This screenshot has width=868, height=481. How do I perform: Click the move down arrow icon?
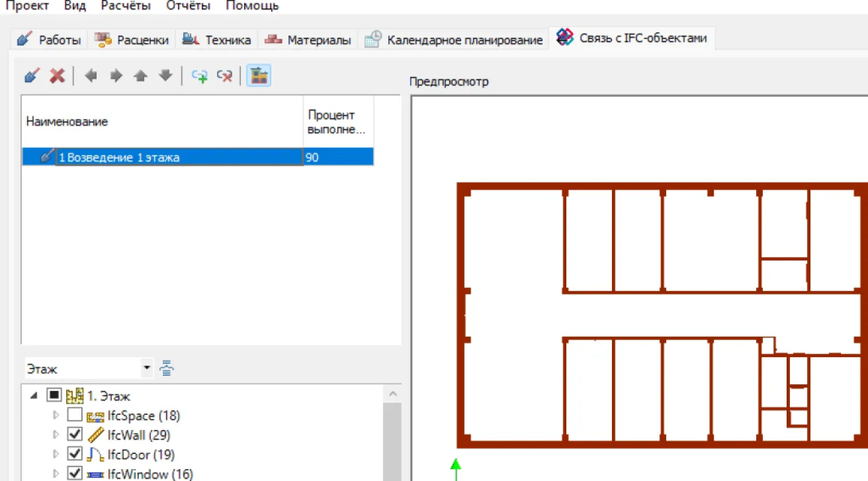[x=165, y=76]
